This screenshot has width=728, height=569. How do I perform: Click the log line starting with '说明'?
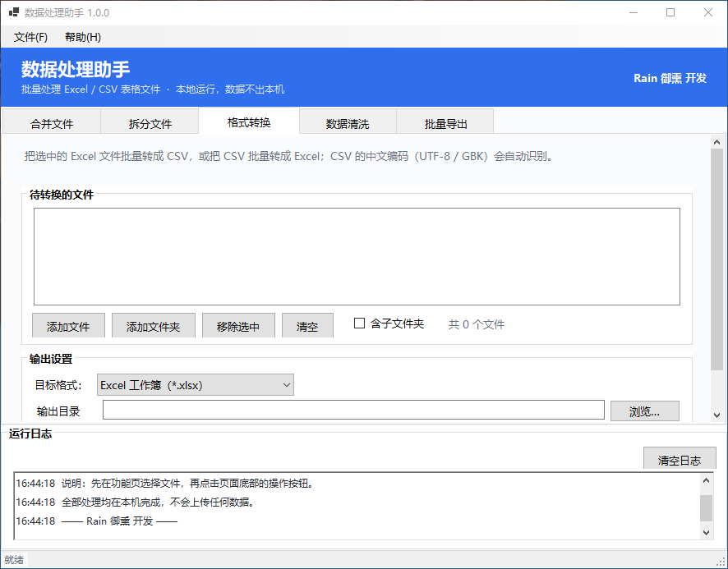coord(165,484)
